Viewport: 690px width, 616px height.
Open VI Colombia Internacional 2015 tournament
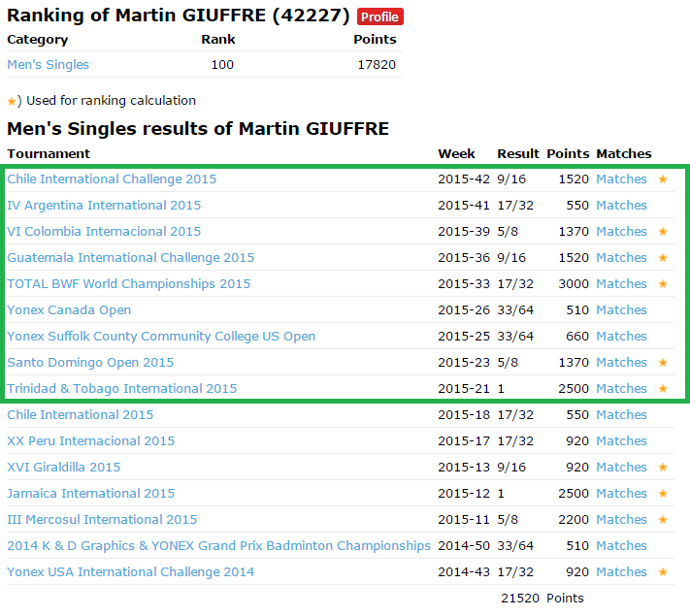(x=104, y=232)
